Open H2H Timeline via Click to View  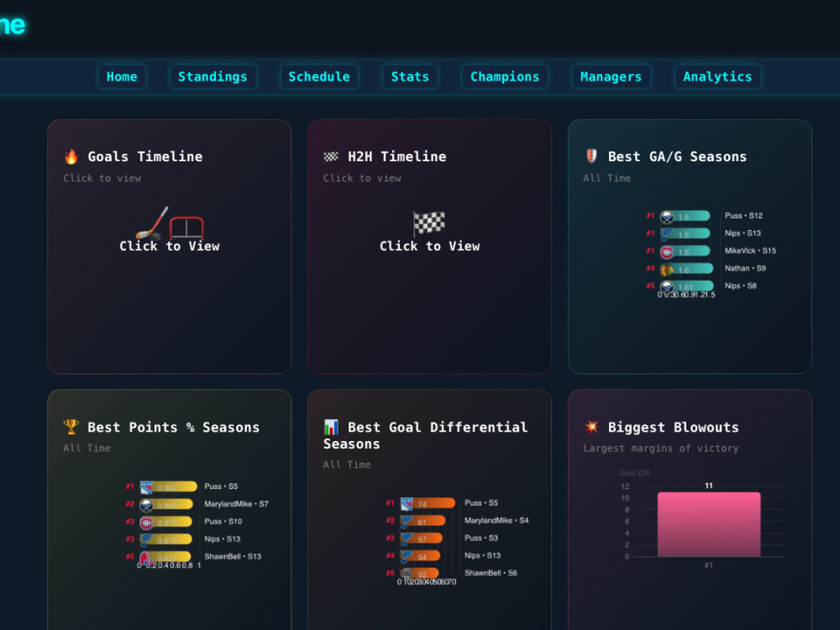coord(429,246)
